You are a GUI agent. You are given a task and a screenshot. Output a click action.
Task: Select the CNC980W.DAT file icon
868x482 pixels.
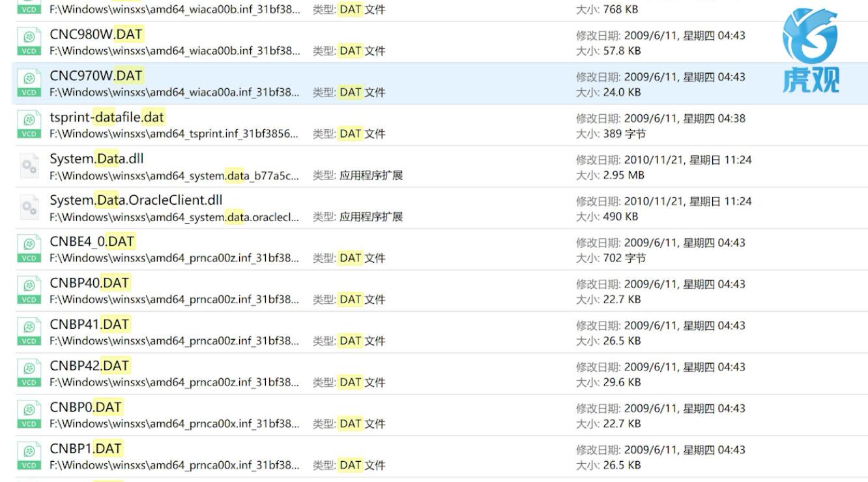29,42
